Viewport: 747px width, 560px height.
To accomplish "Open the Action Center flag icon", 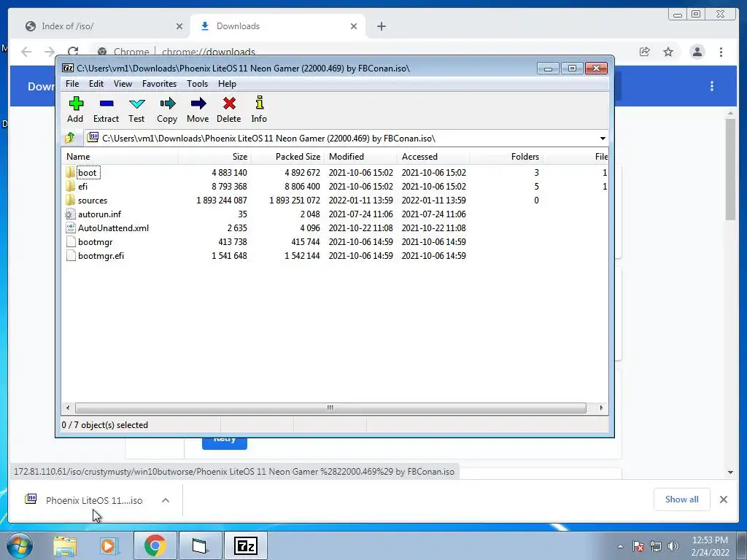I will pyautogui.click(x=638, y=546).
